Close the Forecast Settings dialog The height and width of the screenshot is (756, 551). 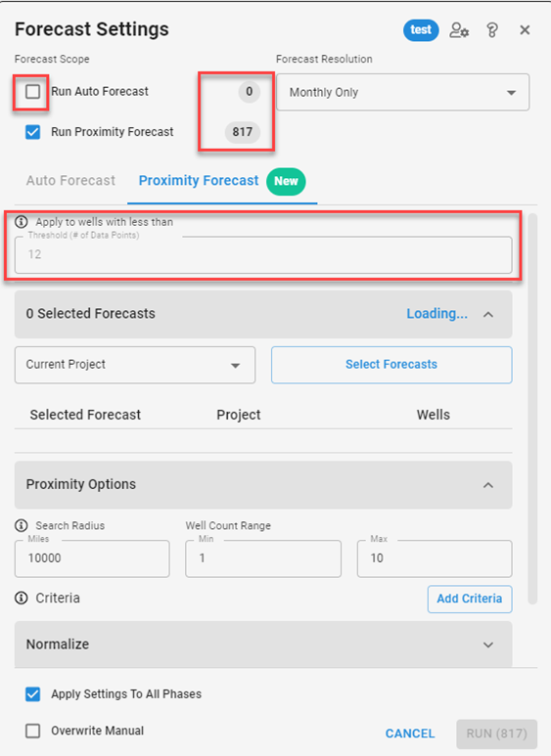pyautogui.click(x=525, y=30)
